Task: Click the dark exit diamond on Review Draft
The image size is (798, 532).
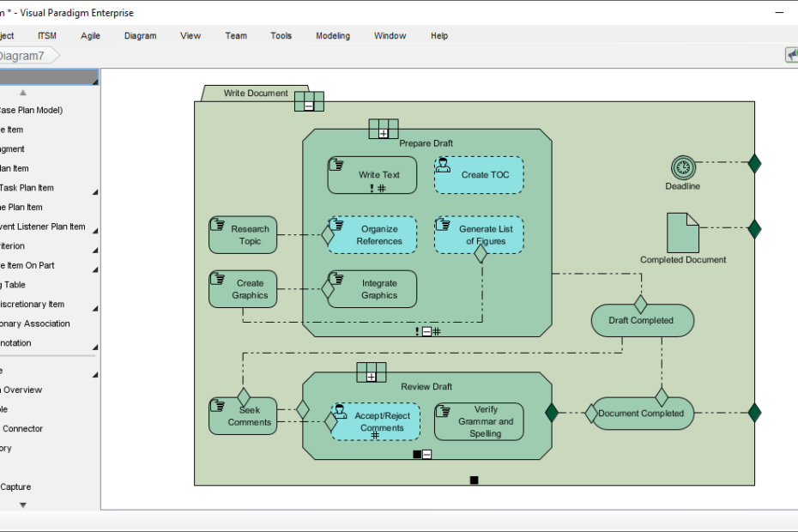Action: click(552, 414)
